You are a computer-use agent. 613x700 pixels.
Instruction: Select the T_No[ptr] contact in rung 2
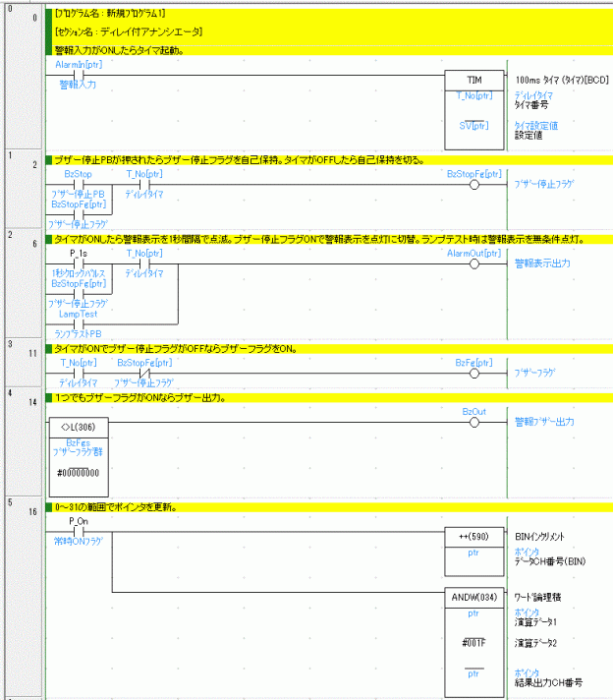tap(144, 263)
